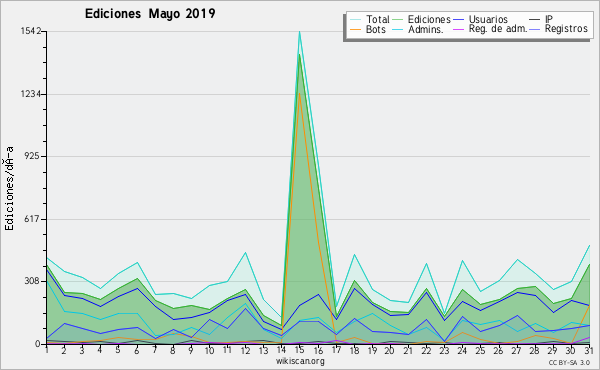Click the y-axis value 0
600x370 pixels.
click(38, 344)
